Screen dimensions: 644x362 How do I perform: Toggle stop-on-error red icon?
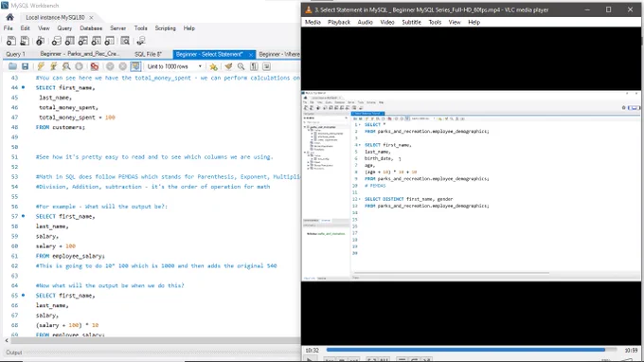95,66
